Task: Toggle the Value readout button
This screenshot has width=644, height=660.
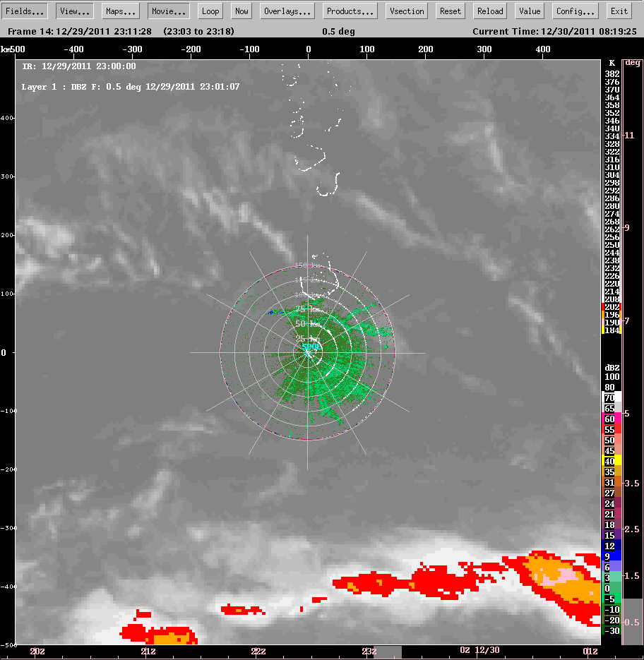Action: click(x=529, y=11)
